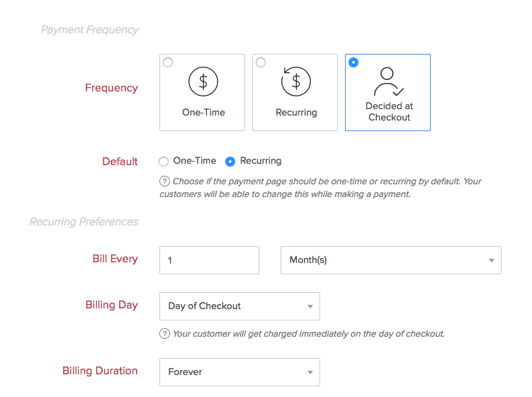
Task: Click the Day of Checkout dropdown arrow
Action: pos(310,307)
